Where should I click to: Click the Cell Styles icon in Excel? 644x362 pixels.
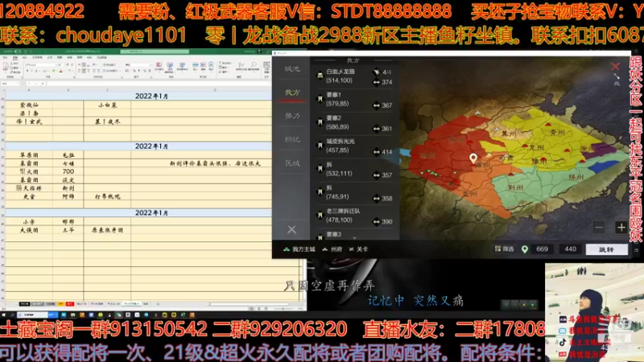click(182, 66)
